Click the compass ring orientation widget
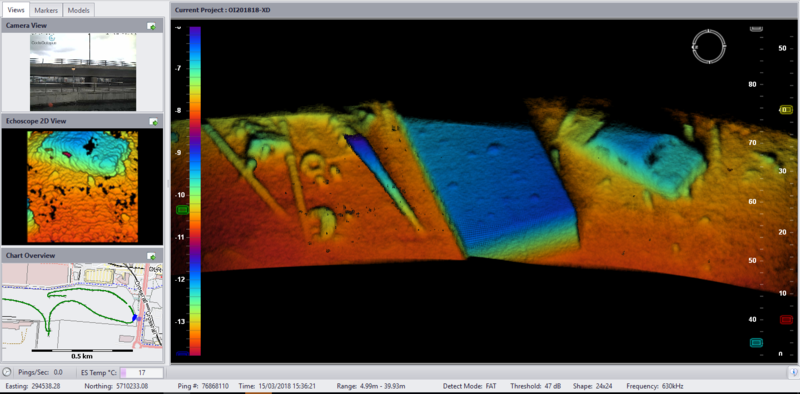This screenshot has width=800, height=394. coord(708,47)
